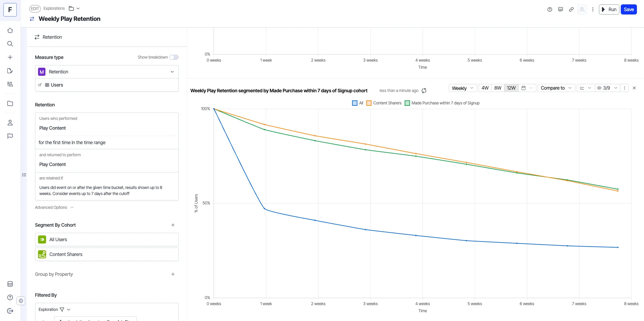Open the comments icon in header
The height and width of the screenshot is (321, 644).
pos(561,9)
